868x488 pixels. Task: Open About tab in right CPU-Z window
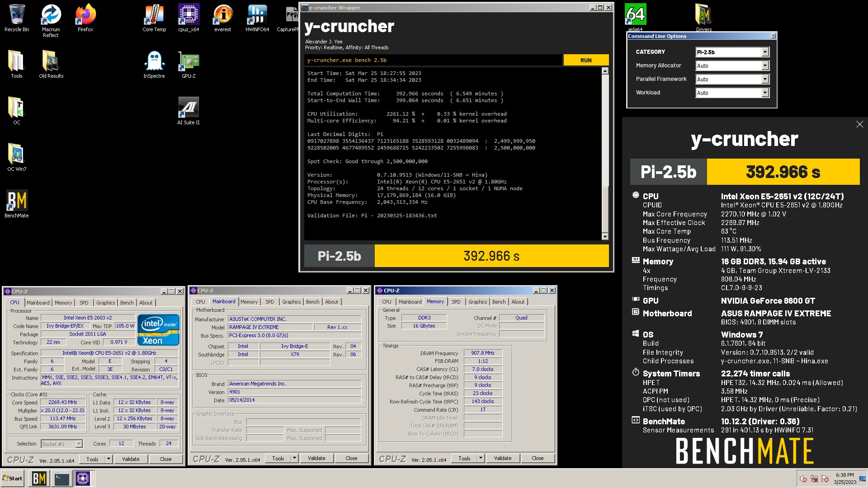518,302
